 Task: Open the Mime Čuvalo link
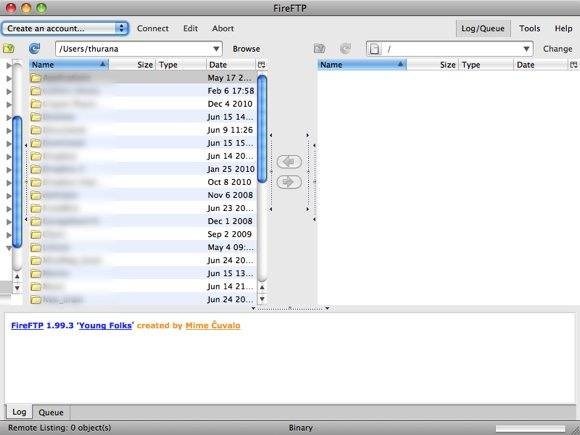click(213, 326)
